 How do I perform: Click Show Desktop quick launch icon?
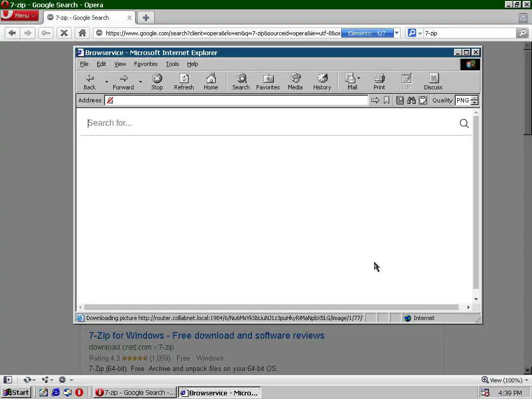point(44,393)
